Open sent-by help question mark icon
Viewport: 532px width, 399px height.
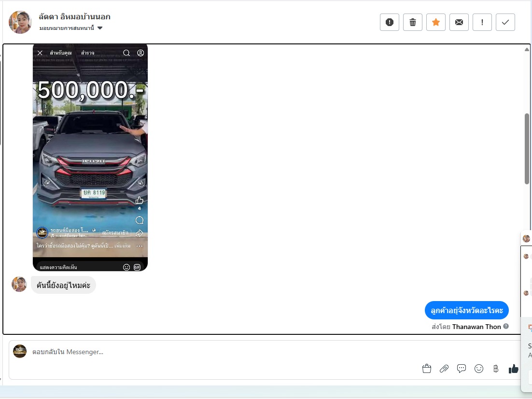(506, 326)
